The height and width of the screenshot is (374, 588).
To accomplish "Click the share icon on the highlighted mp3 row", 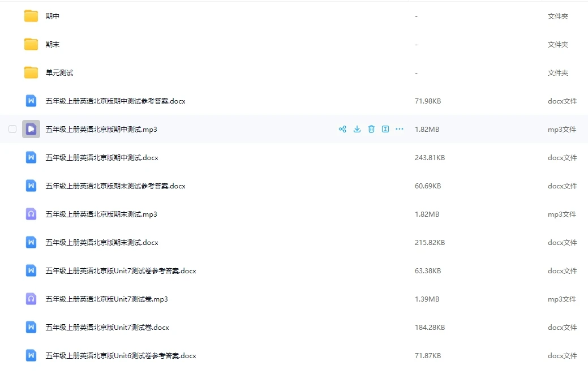I will pyautogui.click(x=342, y=130).
